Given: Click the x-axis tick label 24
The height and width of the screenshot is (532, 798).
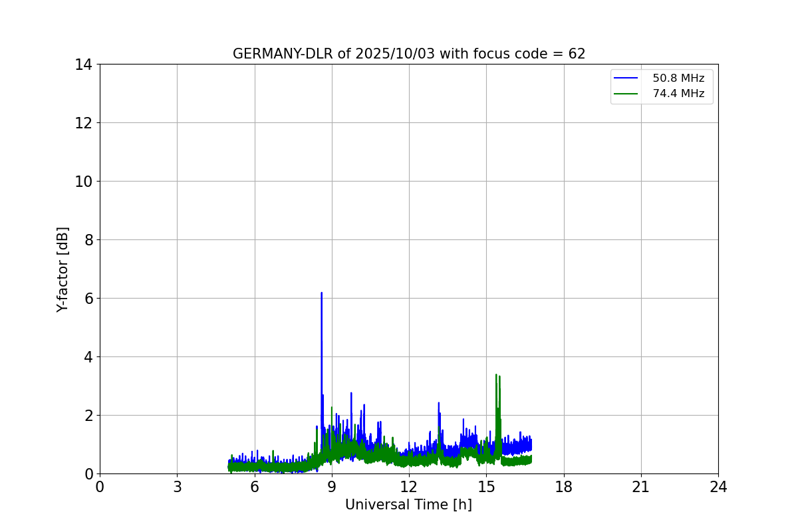Looking at the screenshot, I should (x=718, y=487).
